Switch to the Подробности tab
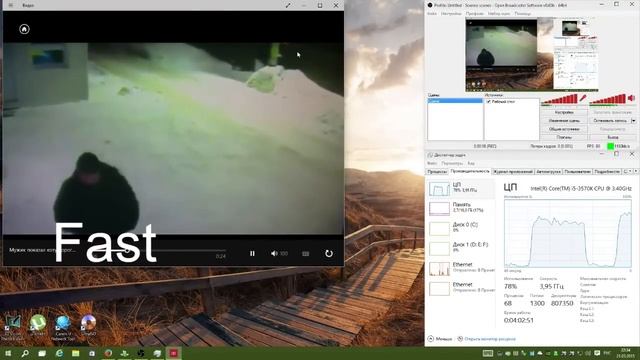This screenshot has height=360, width=640. point(607,172)
